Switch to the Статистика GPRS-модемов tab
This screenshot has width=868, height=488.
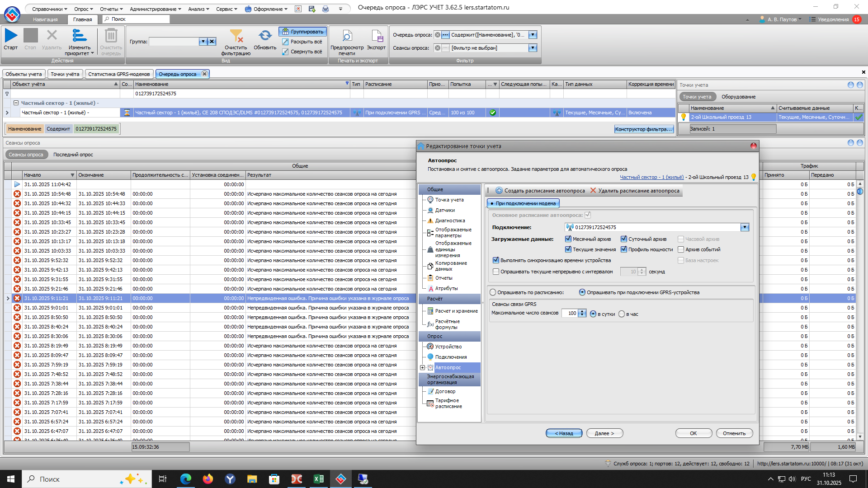[x=119, y=74]
